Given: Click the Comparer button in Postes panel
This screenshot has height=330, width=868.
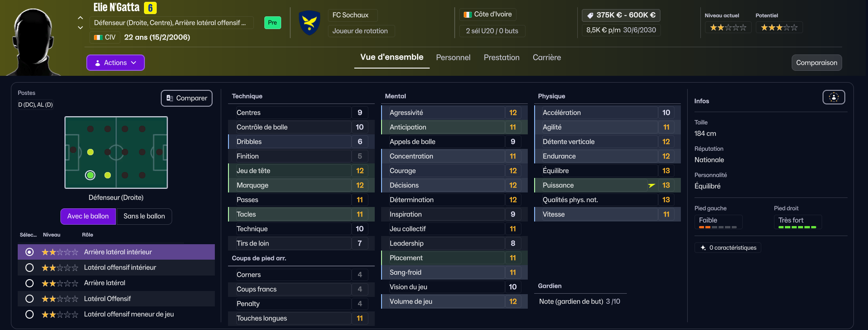Looking at the screenshot, I should click(187, 98).
